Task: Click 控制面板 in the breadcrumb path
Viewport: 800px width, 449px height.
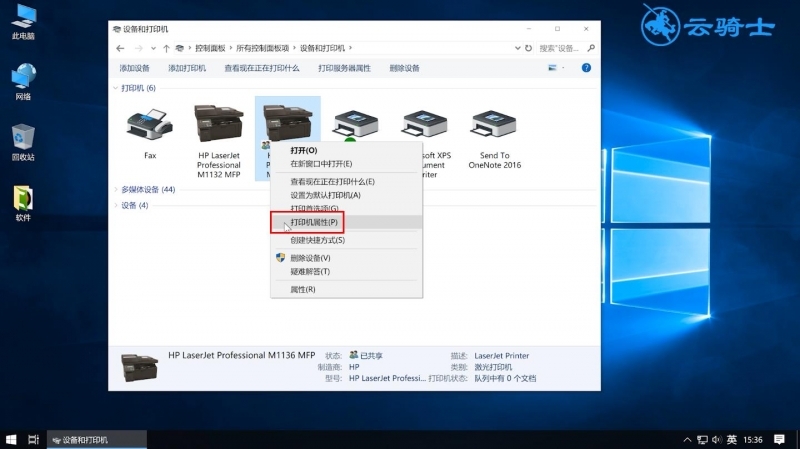Action: 210,48
